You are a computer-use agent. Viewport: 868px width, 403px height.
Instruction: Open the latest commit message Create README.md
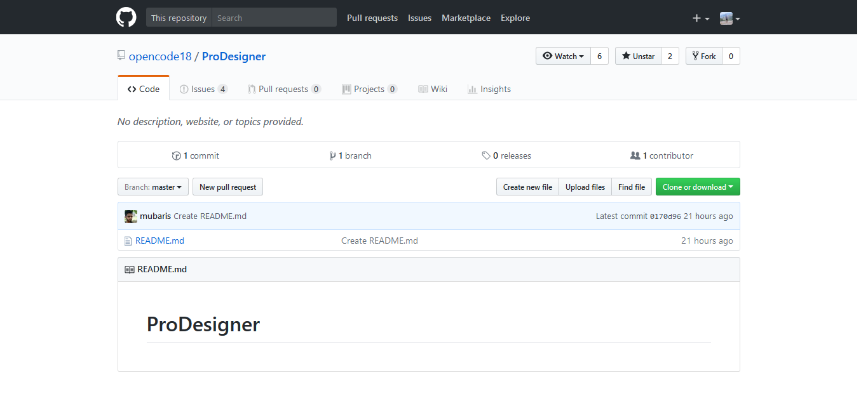tap(210, 216)
